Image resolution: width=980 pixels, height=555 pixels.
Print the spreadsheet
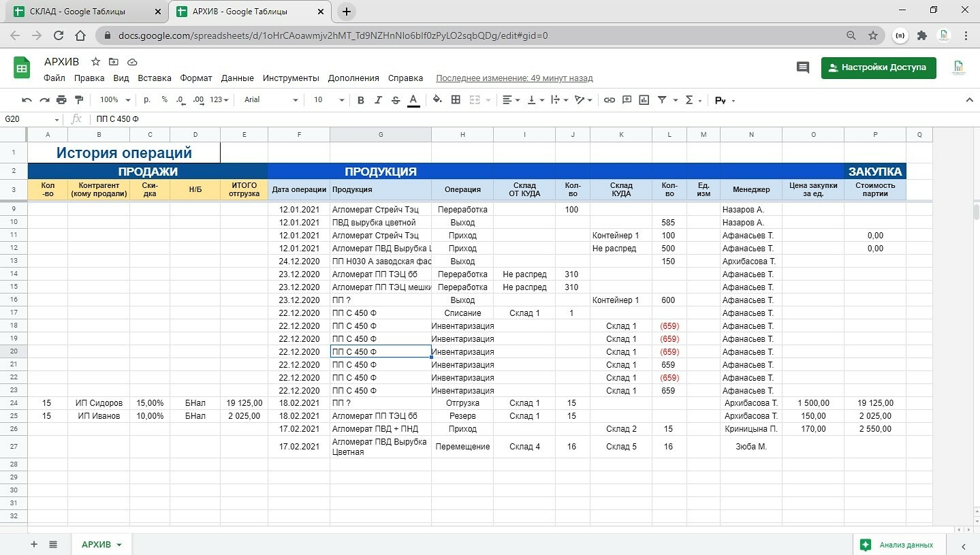(x=61, y=100)
